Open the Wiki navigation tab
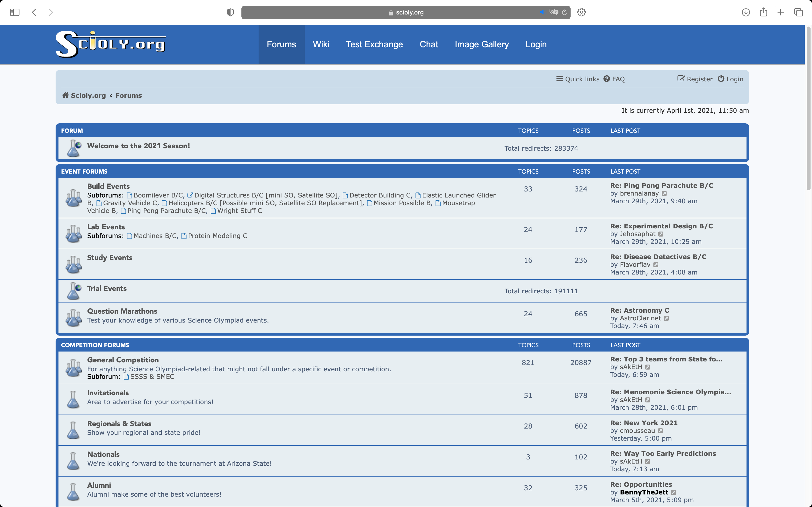This screenshot has width=812, height=507. click(x=321, y=44)
